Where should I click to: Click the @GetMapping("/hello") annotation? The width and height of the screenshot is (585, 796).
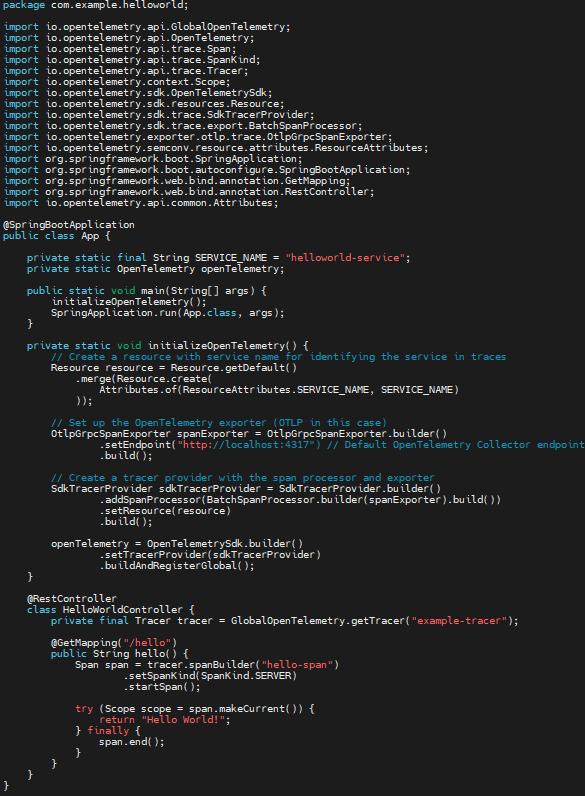114,643
